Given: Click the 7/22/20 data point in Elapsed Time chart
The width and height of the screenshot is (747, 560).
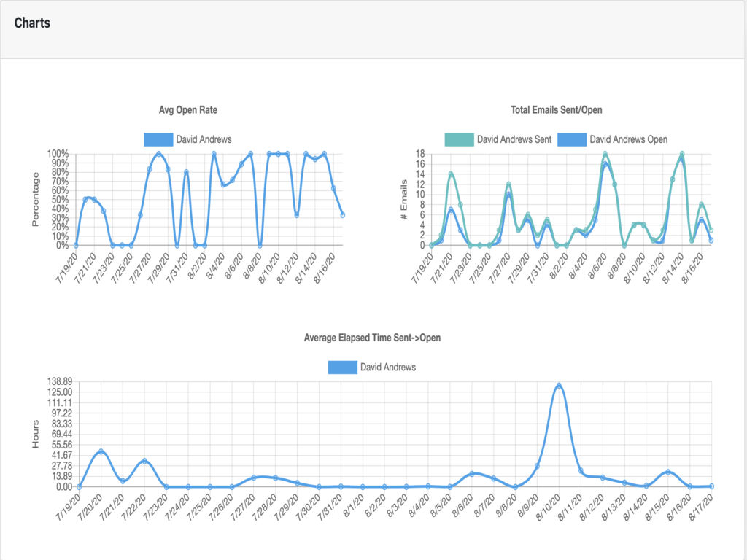Looking at the screenshot, I should 144,461.
